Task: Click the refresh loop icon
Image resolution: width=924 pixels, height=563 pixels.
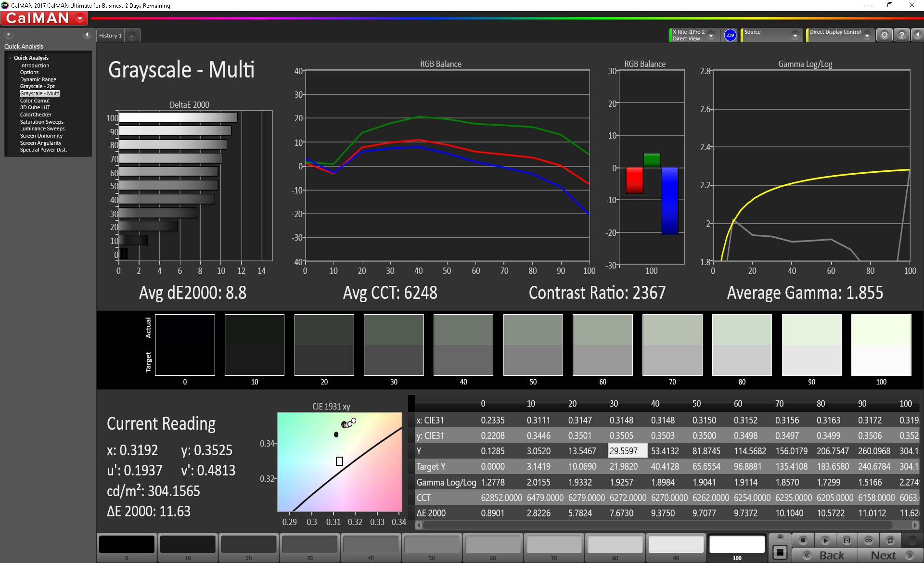Action: (x=890, y=540)
